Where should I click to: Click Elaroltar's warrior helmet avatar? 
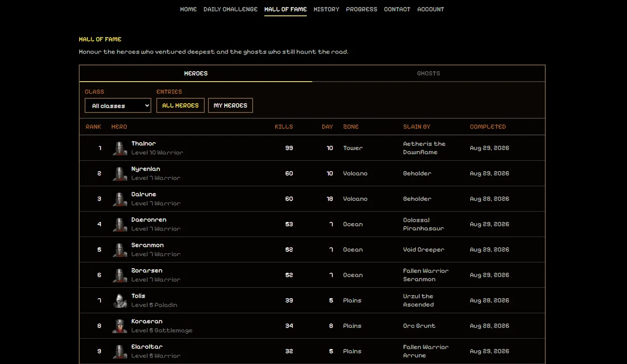120,351
